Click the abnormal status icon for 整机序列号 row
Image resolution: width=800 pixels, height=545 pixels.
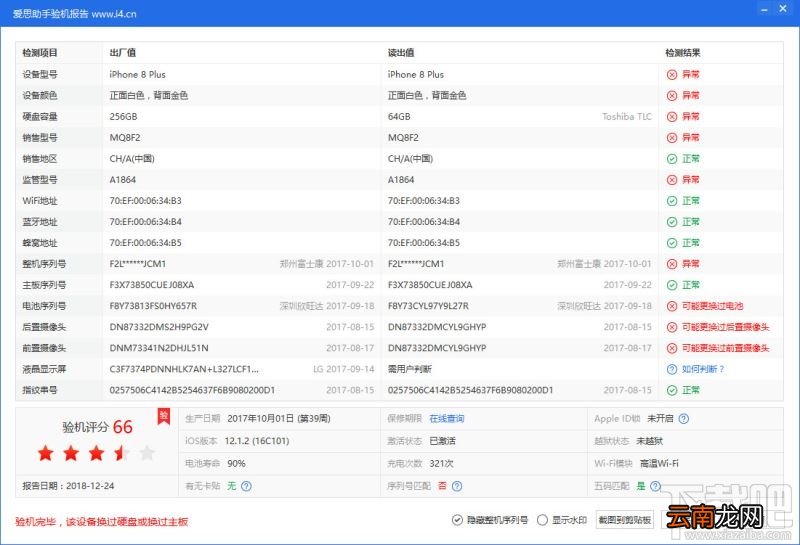point(672,264)
